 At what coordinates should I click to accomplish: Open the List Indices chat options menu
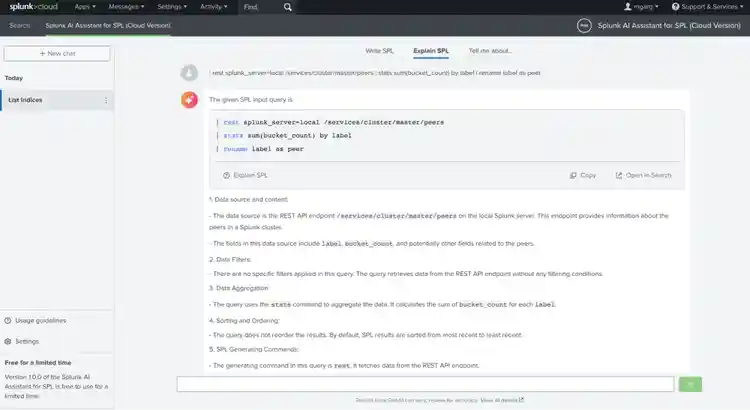pos(106,100)
